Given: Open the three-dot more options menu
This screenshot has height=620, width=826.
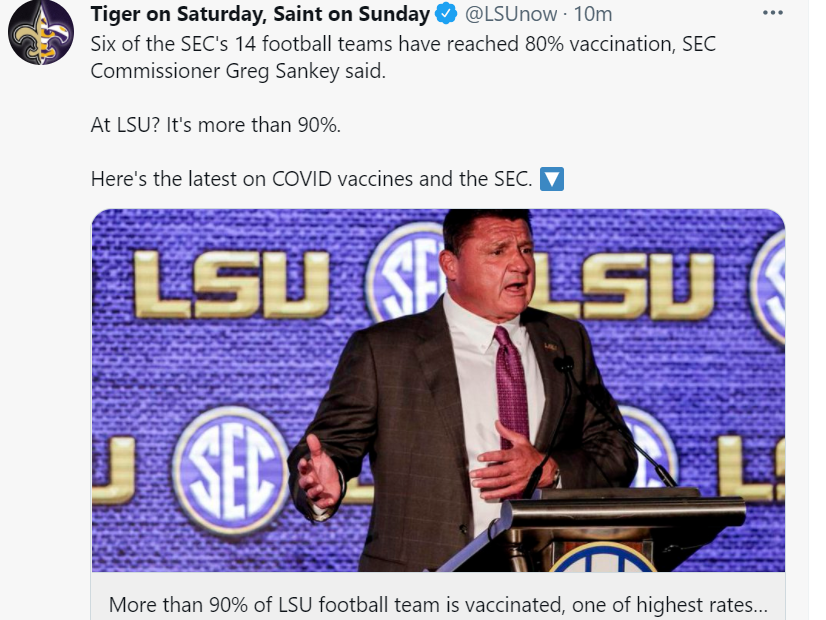Looking at the screenshot, I should point(773,14).
